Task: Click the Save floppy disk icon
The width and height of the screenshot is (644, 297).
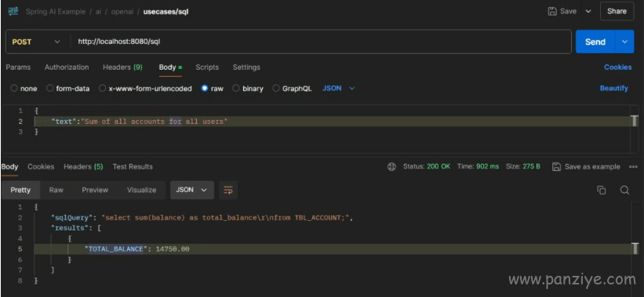Action: coord(552,12)
